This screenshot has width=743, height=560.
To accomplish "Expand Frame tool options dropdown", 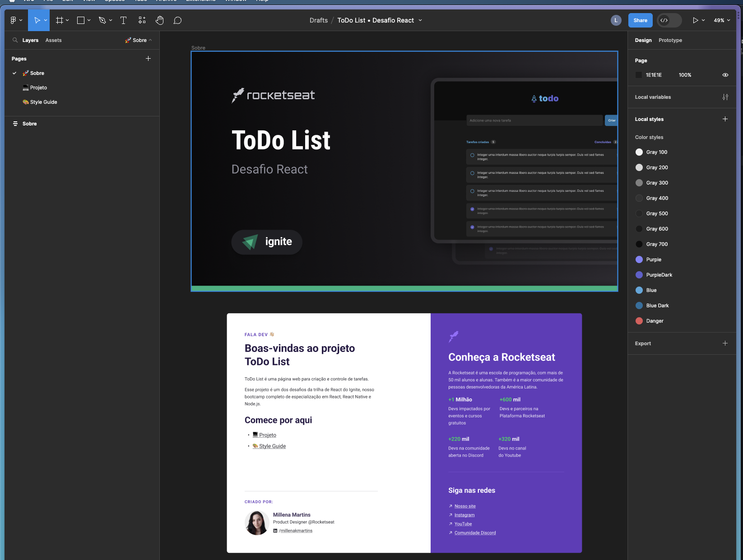I will tap(67, 20).
